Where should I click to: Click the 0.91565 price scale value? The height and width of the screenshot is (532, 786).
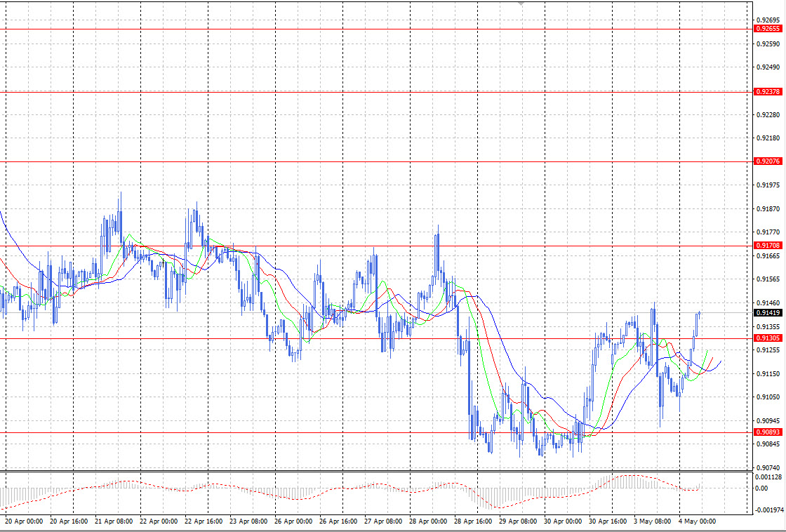point(768,279)
